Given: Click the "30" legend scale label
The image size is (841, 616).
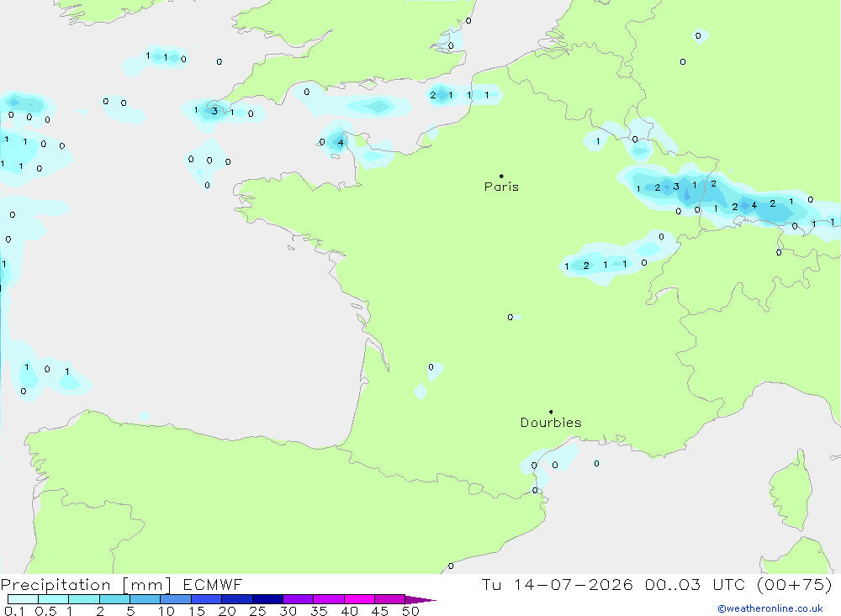Looking at the screenshot, I should click(288, 611).
